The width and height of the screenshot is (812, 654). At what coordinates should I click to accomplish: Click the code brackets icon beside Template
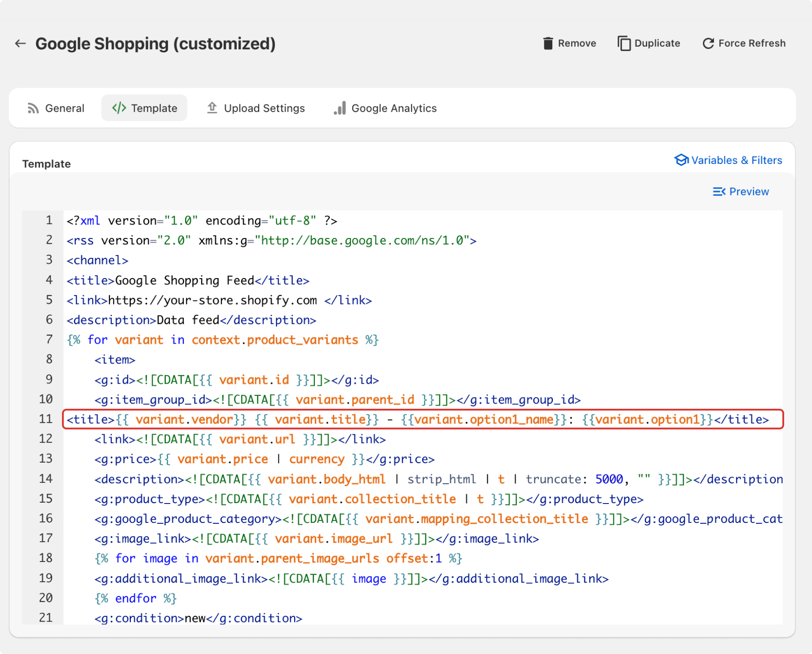[119, 108]
